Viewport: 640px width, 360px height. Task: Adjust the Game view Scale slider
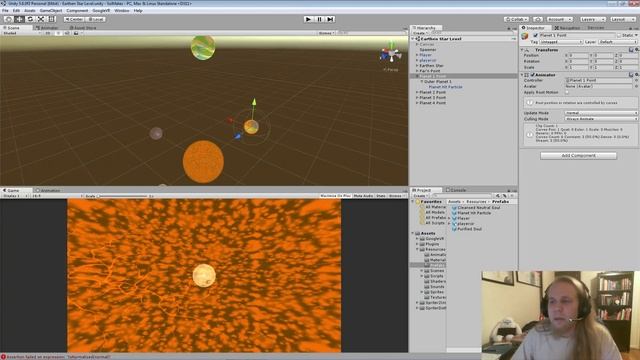tap(122, 196)
